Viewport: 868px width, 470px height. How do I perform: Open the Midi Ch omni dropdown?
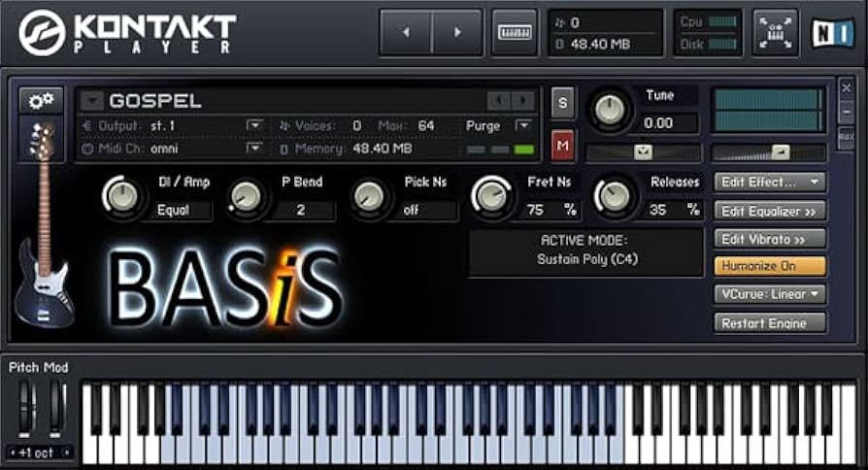[x=254, y=149]
